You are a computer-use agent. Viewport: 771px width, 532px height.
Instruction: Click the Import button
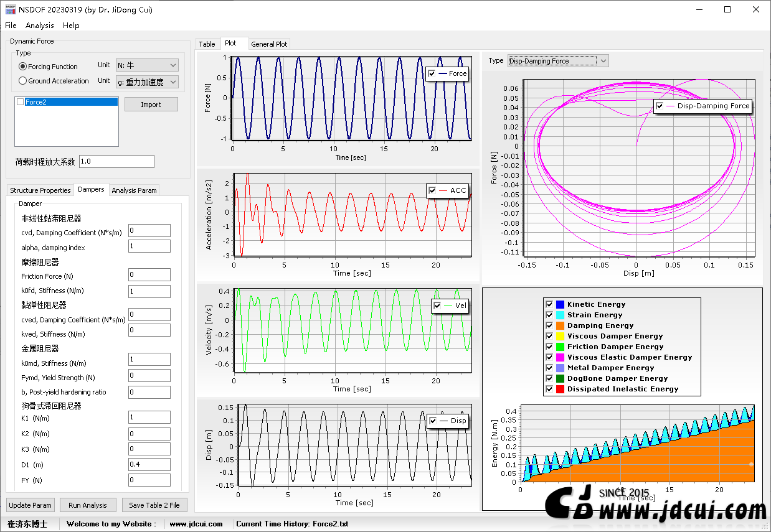[151, 105]
